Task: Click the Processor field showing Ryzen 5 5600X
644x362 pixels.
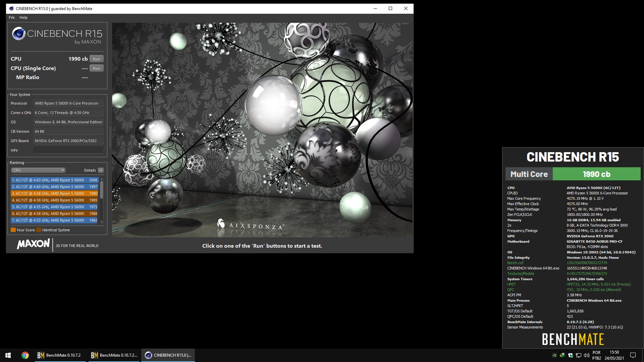Action: click(x=68, y=103)
